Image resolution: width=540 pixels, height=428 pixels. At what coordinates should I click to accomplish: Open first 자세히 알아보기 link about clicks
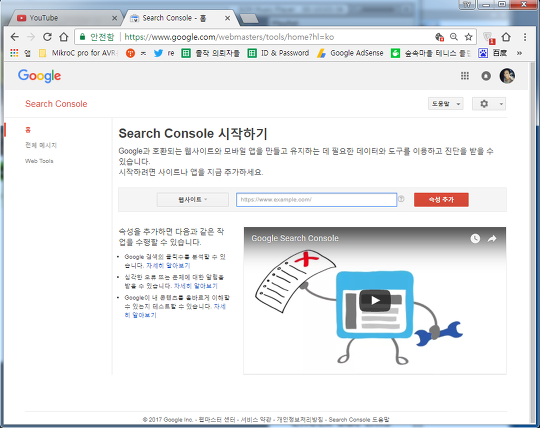click(x=168, y=265)
